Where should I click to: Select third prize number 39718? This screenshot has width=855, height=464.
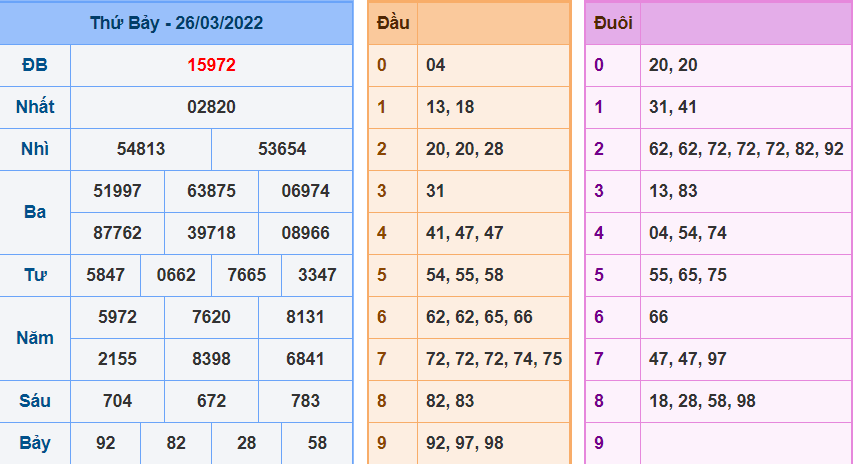tap(212, 233)
